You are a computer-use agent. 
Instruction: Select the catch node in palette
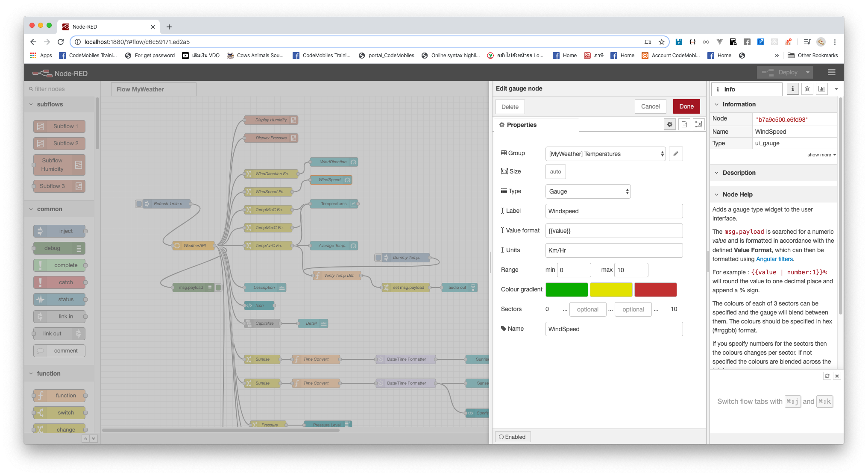tap(60, 282)
